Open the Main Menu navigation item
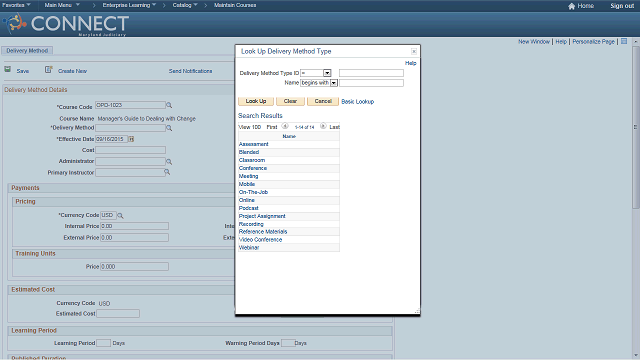This screenshot has width=640, height=360. tap(62, 5)
